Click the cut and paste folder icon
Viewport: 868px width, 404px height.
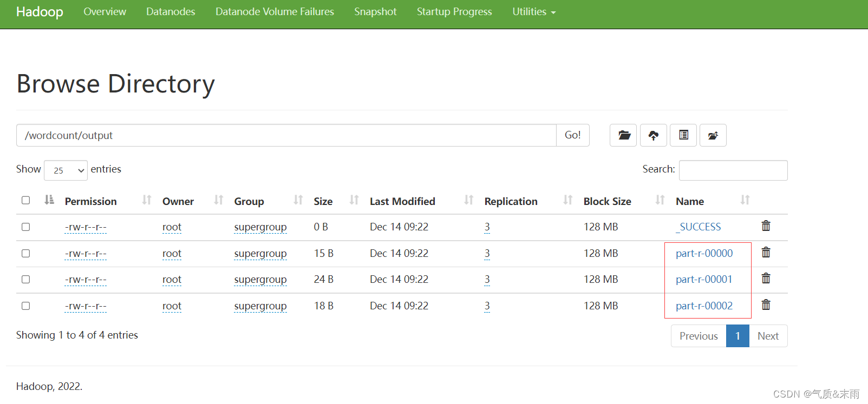click(x=713, y=135)
